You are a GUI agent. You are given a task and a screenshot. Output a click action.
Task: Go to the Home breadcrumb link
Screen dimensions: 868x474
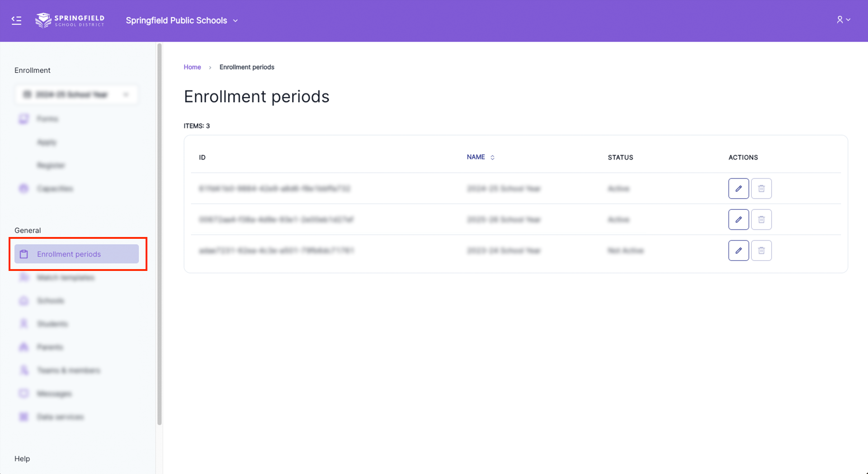[x=192, y=67]
